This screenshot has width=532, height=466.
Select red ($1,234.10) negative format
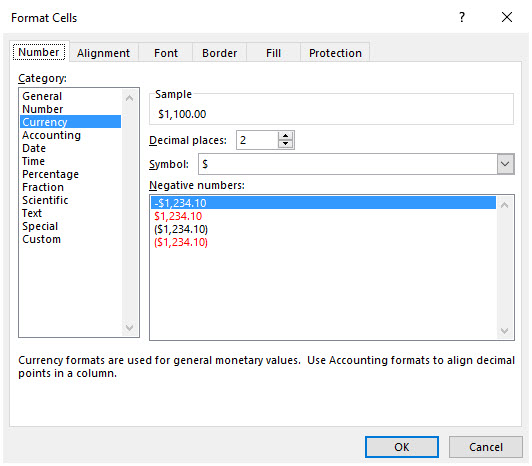(181, 242)
